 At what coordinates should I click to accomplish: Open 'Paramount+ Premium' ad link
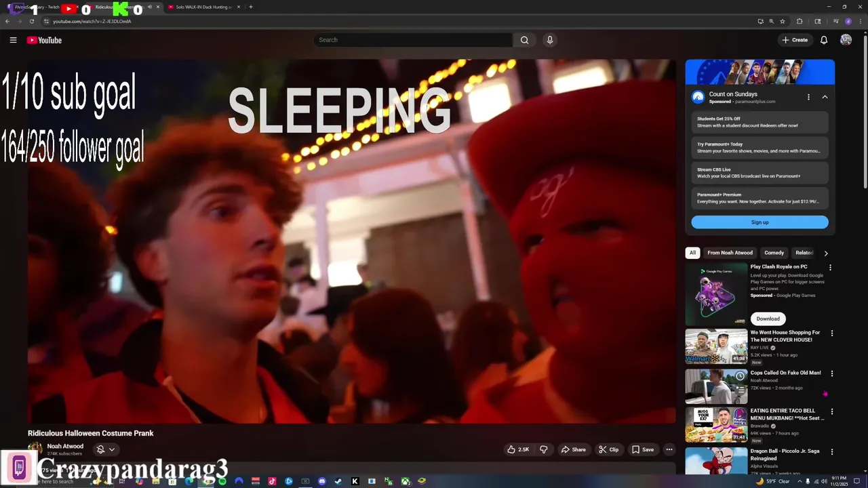pos(759,198)
